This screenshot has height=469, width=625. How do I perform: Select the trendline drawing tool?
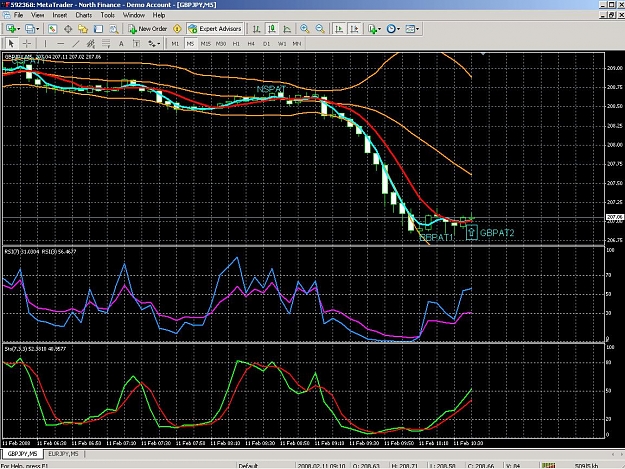[x=76, y=43]
